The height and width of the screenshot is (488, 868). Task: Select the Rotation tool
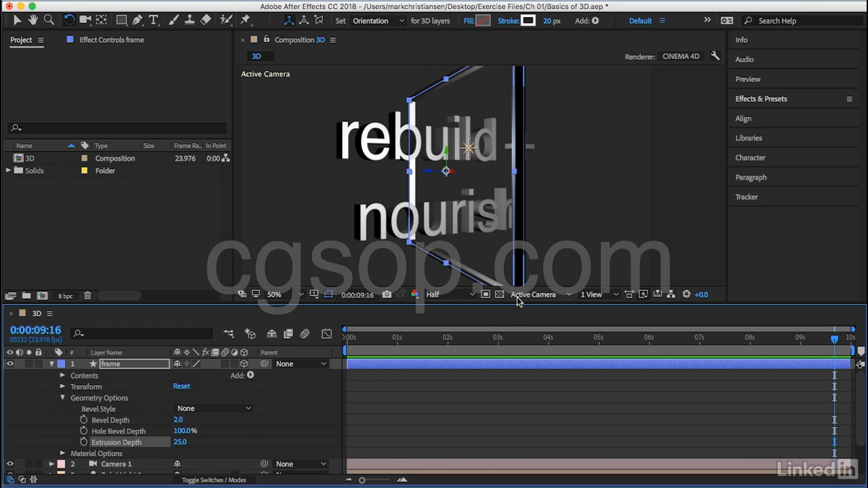(69, 20)
